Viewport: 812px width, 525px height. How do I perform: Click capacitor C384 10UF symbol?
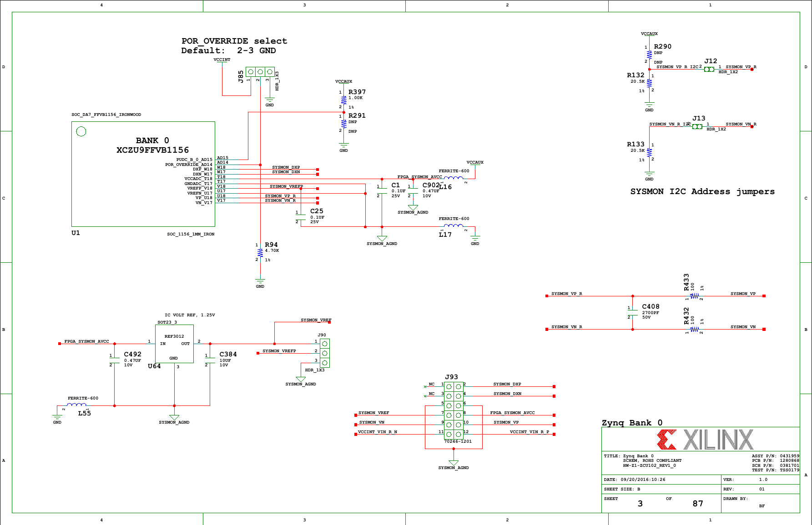tap(210, 360)
